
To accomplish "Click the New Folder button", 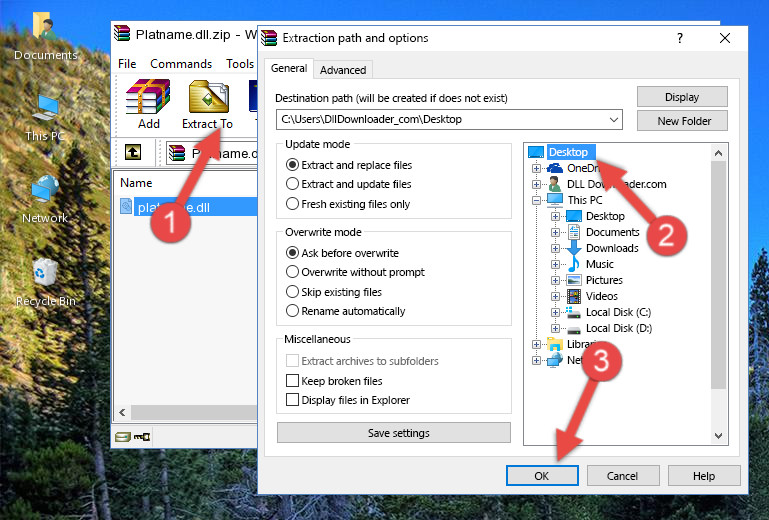I will pos(682,121).
